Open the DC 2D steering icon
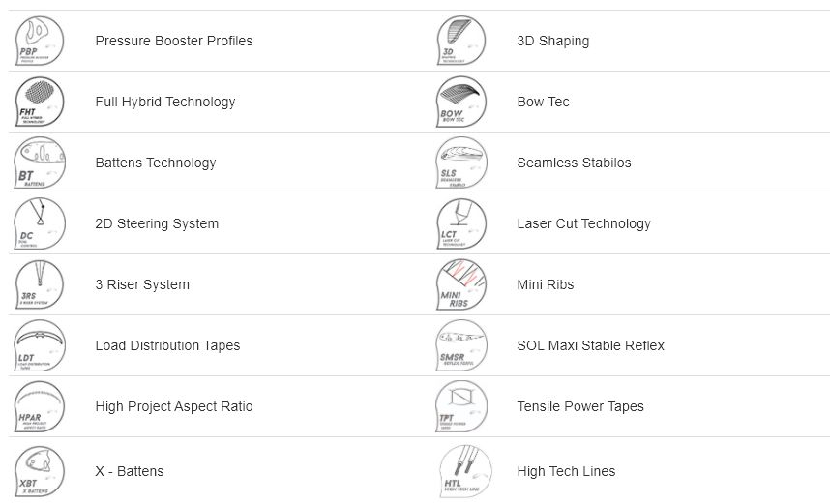830x504 pixels. tap(40, 223)
